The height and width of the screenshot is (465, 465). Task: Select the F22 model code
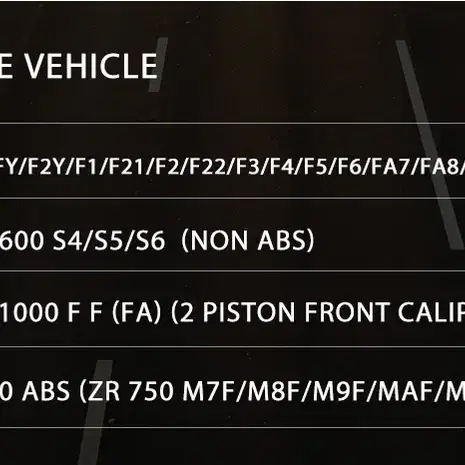pyautogui.click(x=208, y=165)
